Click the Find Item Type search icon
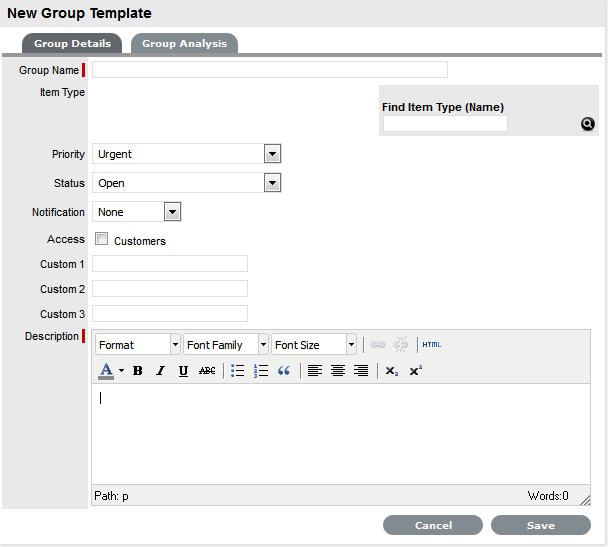 pos(588,124)
